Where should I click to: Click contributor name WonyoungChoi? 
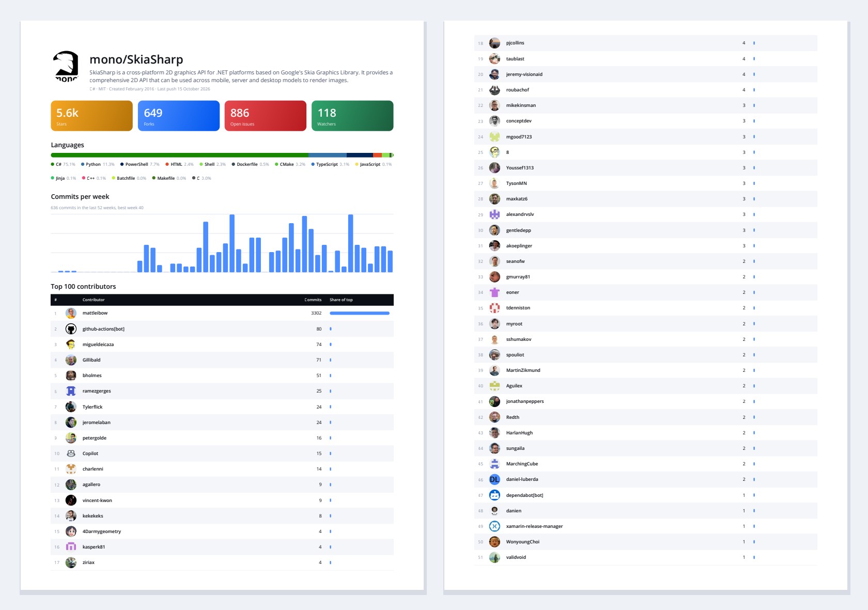point(523,542)
